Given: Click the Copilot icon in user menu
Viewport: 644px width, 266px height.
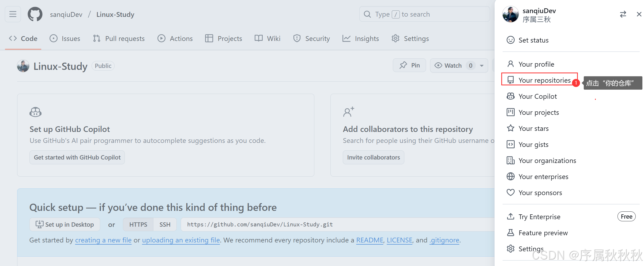Looking at the screenshot, I should coord(510,96).
